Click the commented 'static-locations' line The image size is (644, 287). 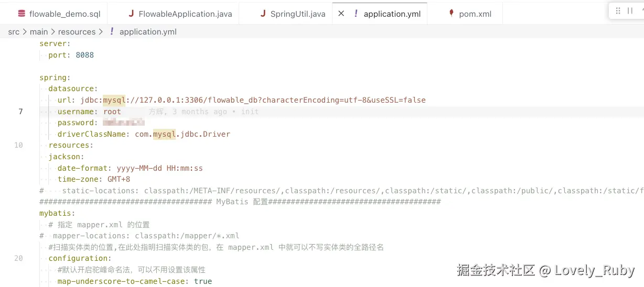(x=341, y=191)
